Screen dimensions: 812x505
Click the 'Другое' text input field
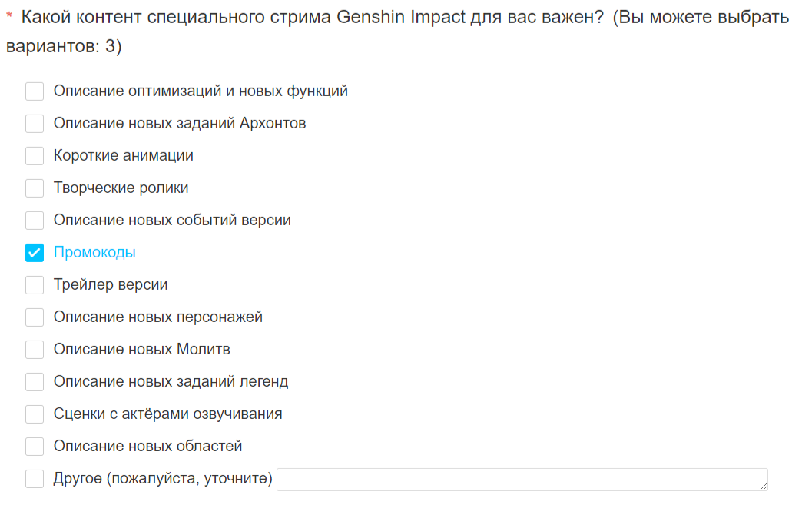522,479
